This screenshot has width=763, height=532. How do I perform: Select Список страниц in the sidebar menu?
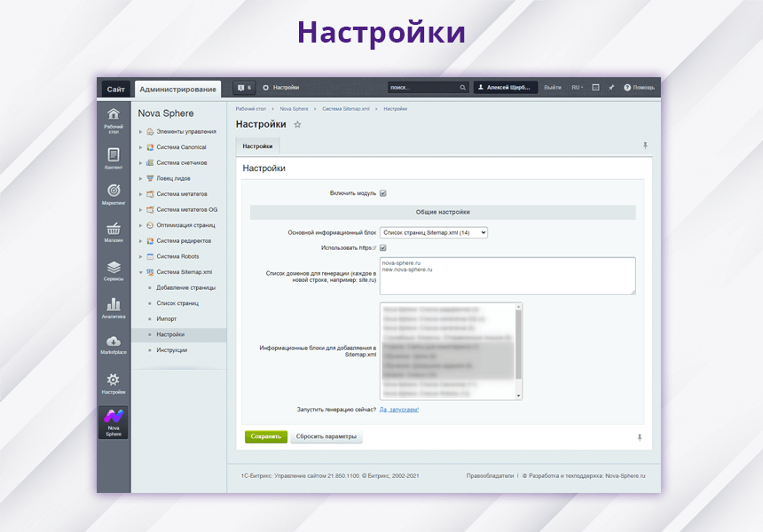tap(174, 303)
